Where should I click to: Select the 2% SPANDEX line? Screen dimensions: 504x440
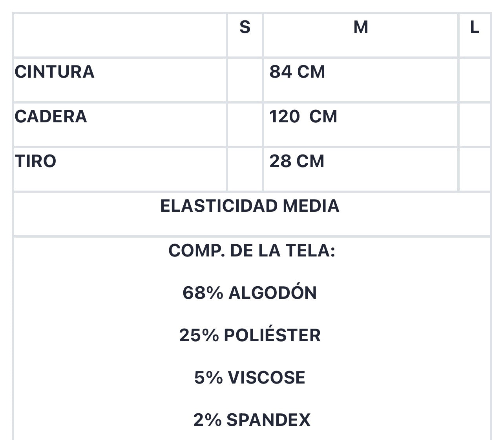252,420
